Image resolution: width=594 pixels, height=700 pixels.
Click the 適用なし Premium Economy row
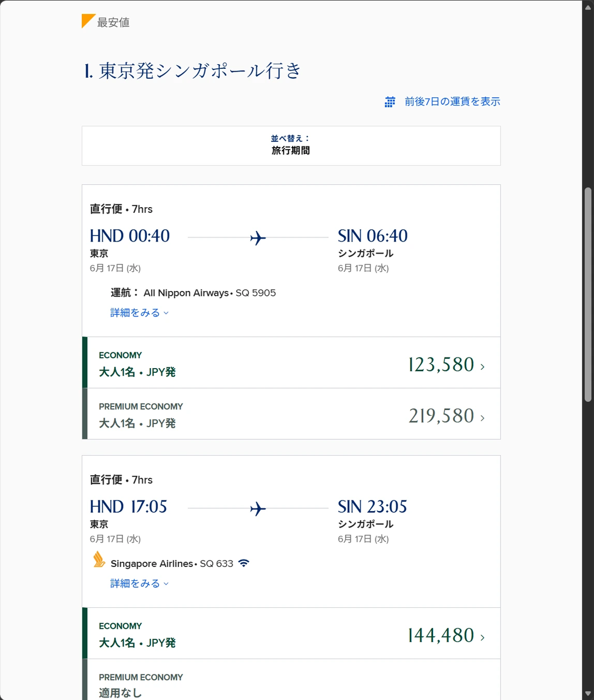[x=291, y=680]
